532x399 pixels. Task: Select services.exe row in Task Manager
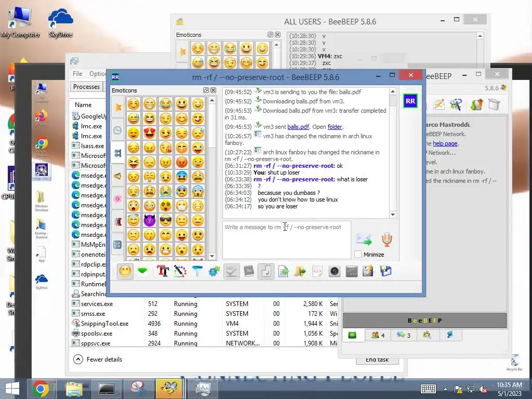click(x=204, y=303)
